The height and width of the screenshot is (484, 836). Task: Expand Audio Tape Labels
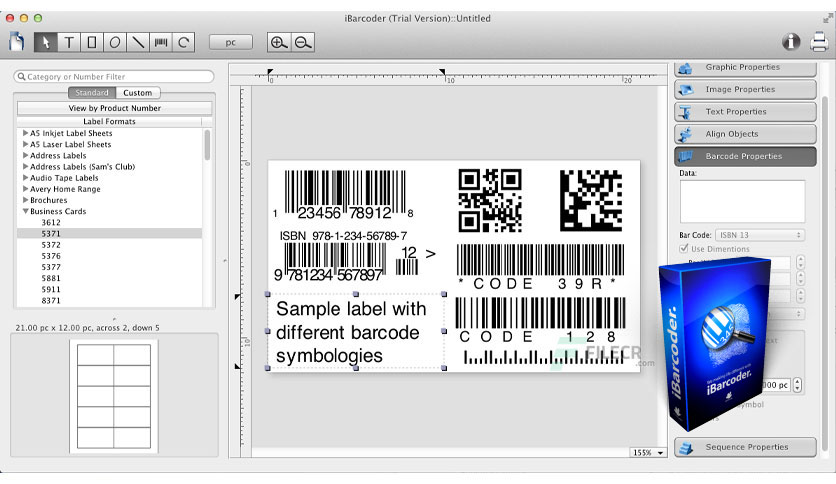25,178
